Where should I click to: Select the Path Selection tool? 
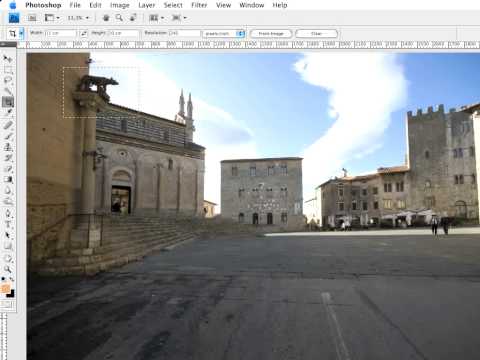pos(8,235)
